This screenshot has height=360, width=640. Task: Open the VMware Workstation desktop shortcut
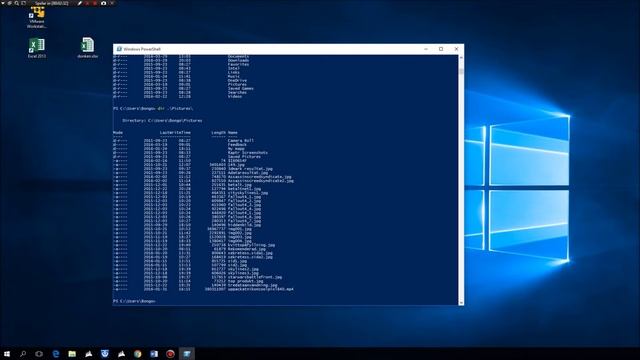point(37,18)
